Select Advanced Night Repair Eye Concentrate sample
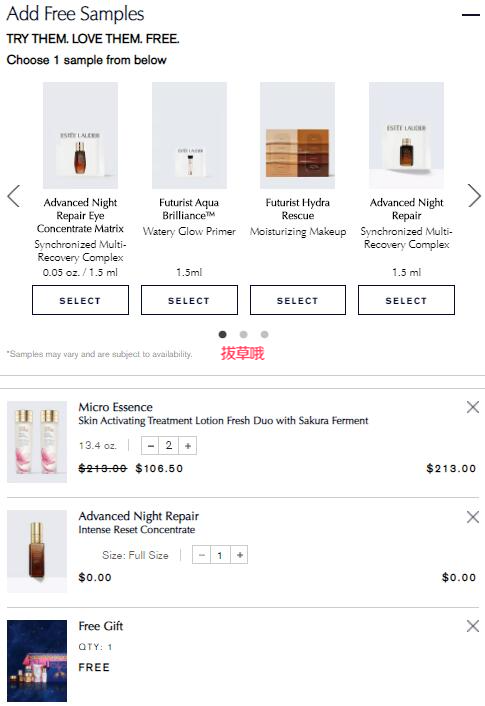 point(80,300)
